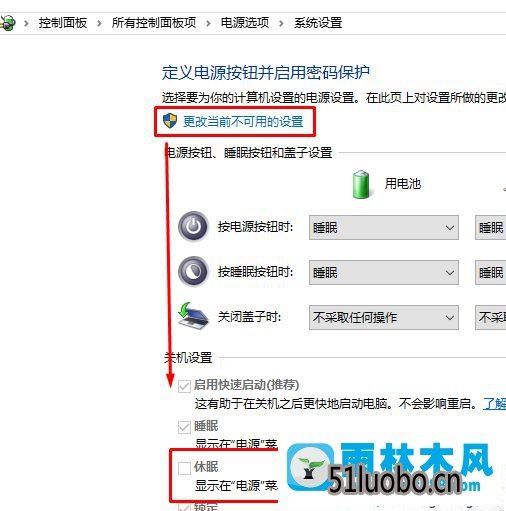
Task: Open 所有控制面板项 breadcrumb
Action: (x=154, y=23)
